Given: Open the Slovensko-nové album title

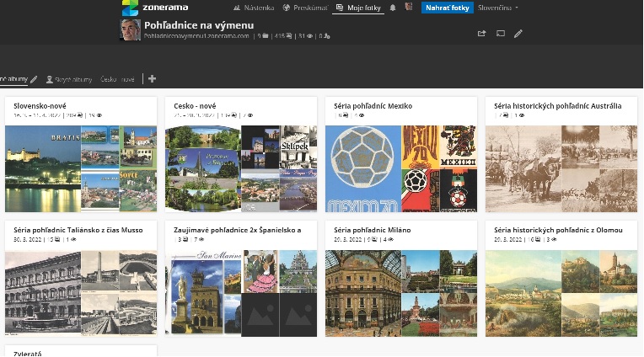Looking at the screenshot, I should pyautogui.click(x=40, y=106).
